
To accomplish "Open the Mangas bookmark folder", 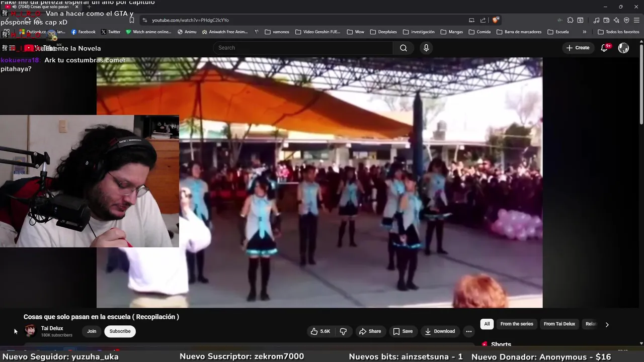I will [x=451, y=32].
